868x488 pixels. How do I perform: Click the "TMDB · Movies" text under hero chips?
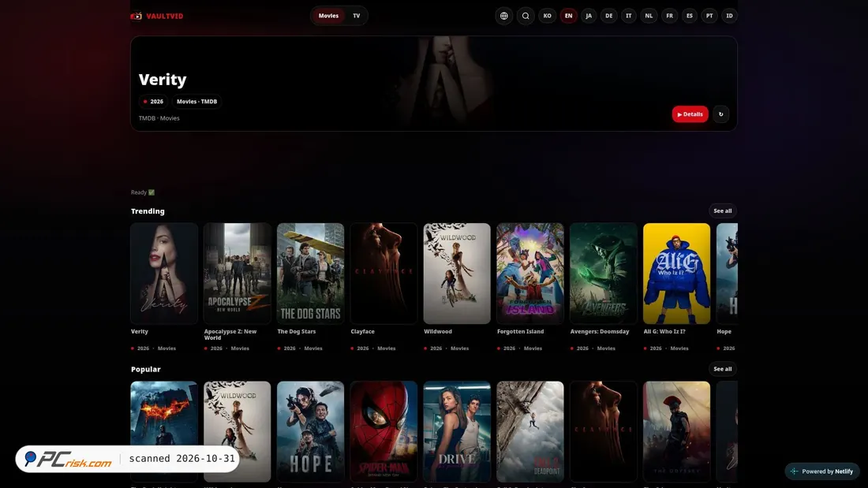pos(159,117)
